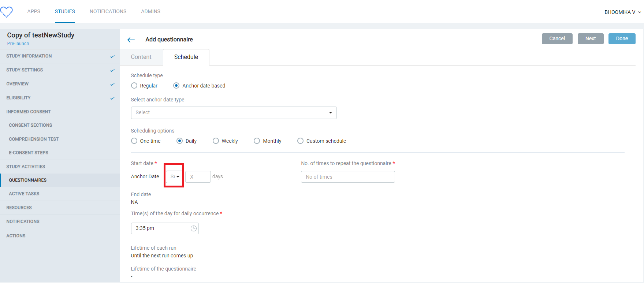Click the Next button
The height and width of the screenshot is (283, 644).
tap(591, 39)
